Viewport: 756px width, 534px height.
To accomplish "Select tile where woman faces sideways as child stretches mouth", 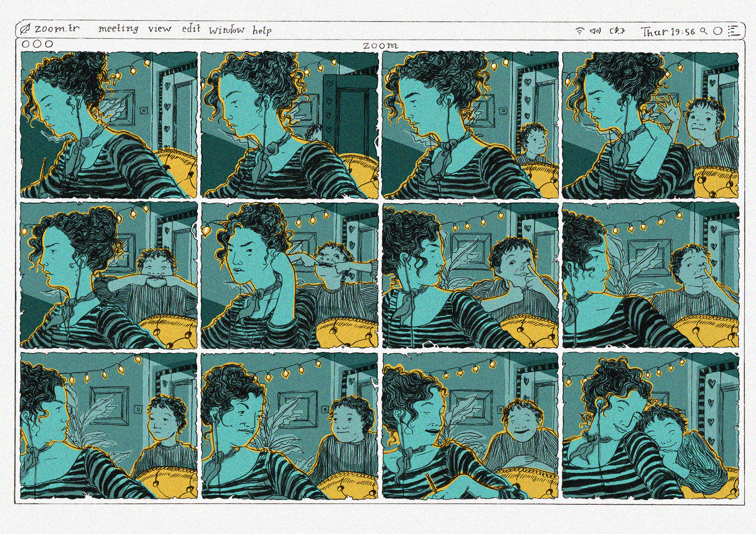I will [x=109, y=275].
